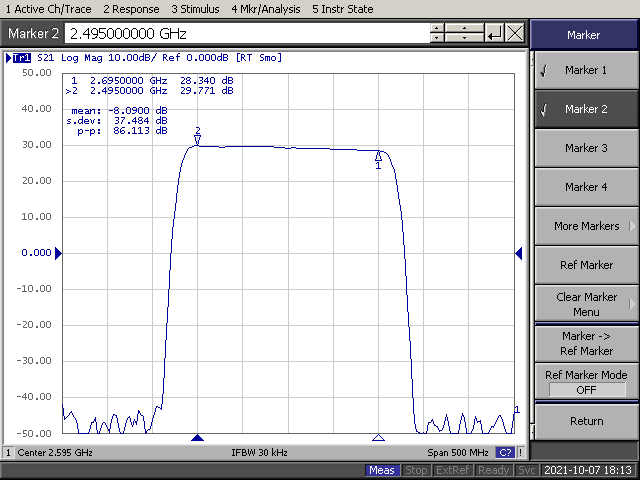This screenshot has height=480, width=640.
Task: Expand the More Markers submenu
Action: 586,226
